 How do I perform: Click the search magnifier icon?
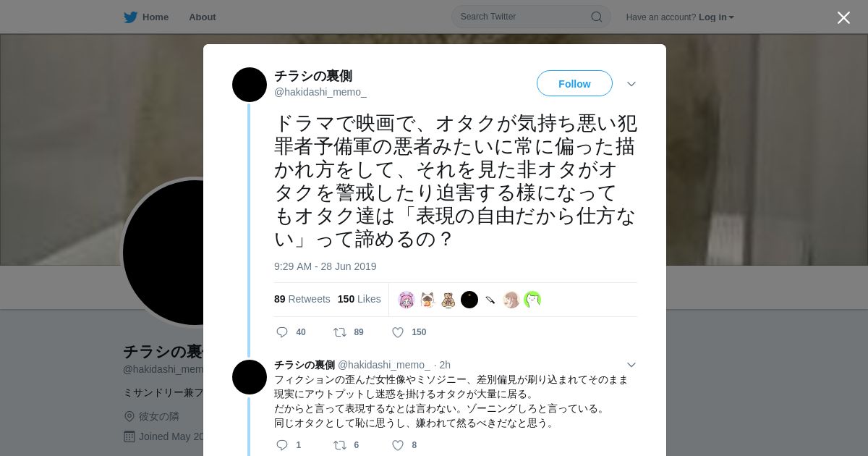pos(597,17)
